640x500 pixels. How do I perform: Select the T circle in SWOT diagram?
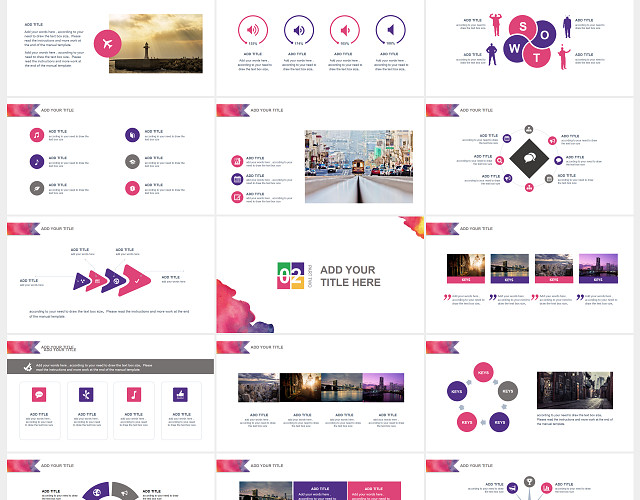pyautogui.click(x=536, y=56)
